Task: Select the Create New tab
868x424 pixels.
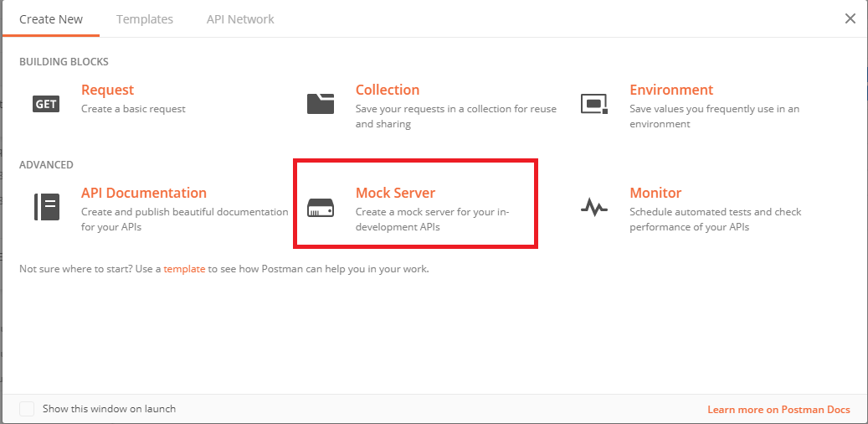Action: coord(51,18)
